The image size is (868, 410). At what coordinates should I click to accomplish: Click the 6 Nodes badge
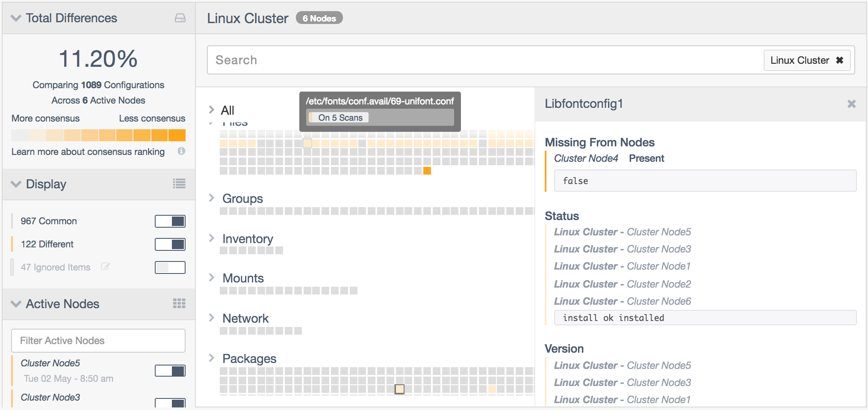(319, 18)
